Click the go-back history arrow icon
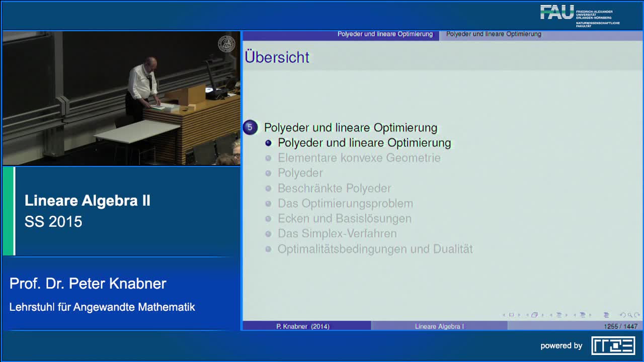 (x=622, y=314)
